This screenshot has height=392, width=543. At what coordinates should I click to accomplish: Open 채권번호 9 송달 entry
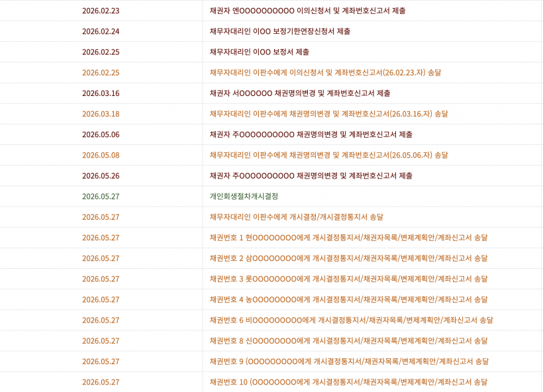point(349,362)
